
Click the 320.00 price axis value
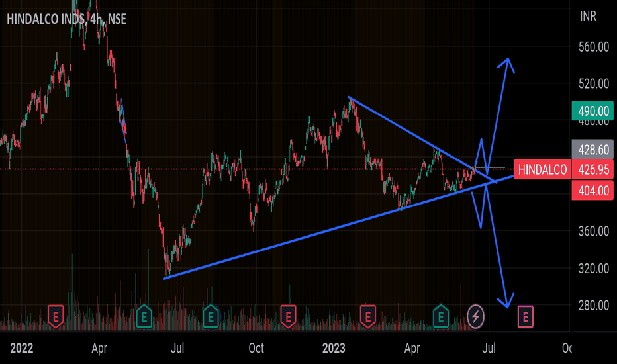pos(594,269)
